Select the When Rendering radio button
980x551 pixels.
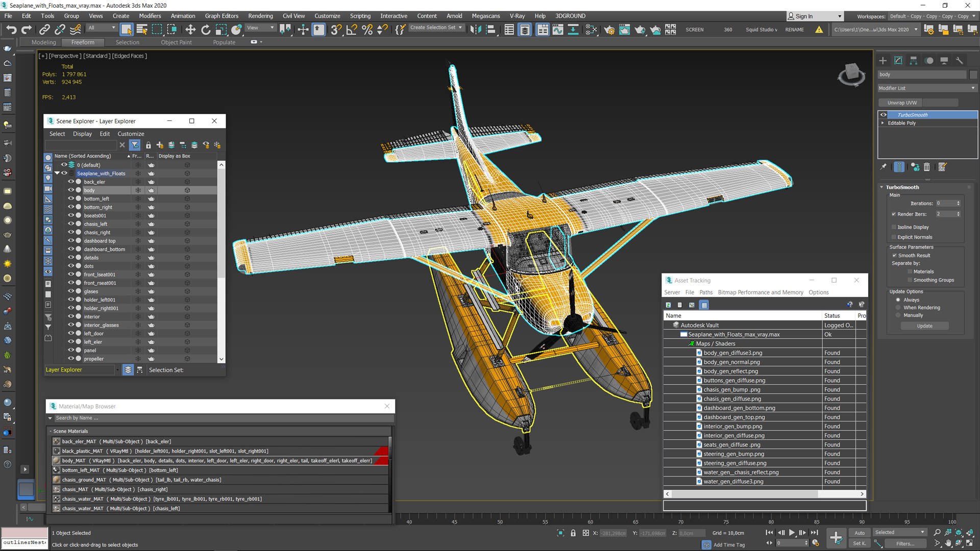(898, 308)
